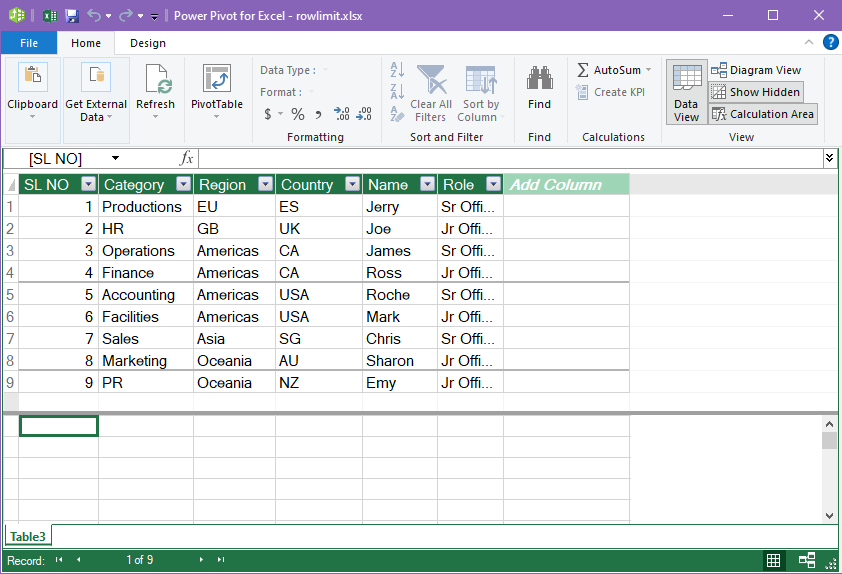This screenshot has height=574, width=842.
Task: Open Name column filter dropdown
Action: point(427,184)
